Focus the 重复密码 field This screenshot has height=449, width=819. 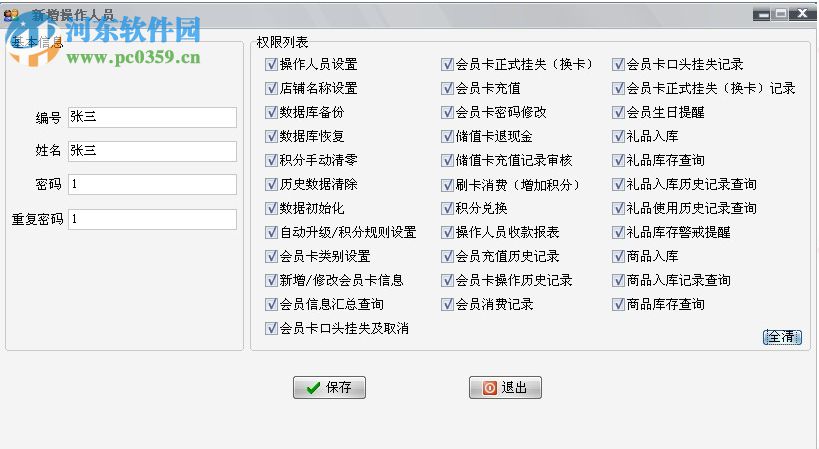pyautogui.click(x=152, y=219)
